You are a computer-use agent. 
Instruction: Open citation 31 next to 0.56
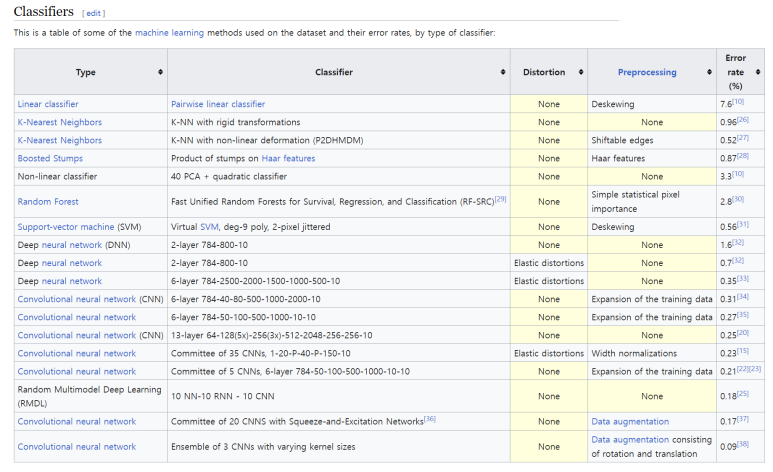[743, 224]
